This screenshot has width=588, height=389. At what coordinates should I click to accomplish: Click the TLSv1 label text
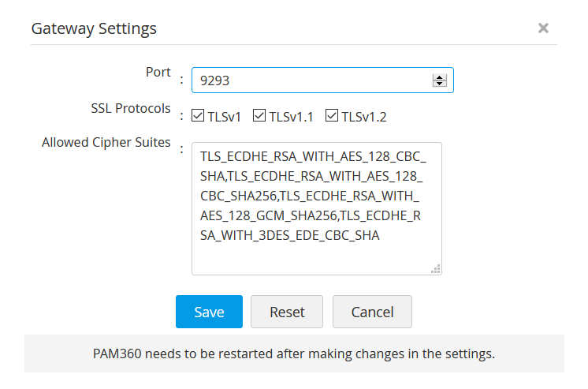[x=225, y=117]
